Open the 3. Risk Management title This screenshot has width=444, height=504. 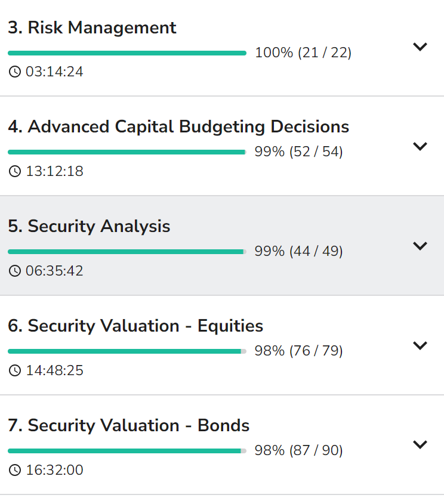click(92, 27)
